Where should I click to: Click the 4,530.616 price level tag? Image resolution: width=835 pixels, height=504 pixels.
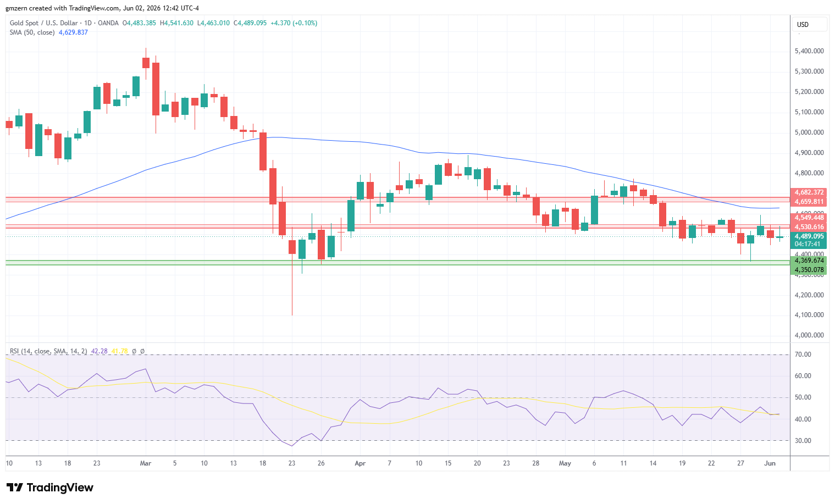[x=809, y=227]
